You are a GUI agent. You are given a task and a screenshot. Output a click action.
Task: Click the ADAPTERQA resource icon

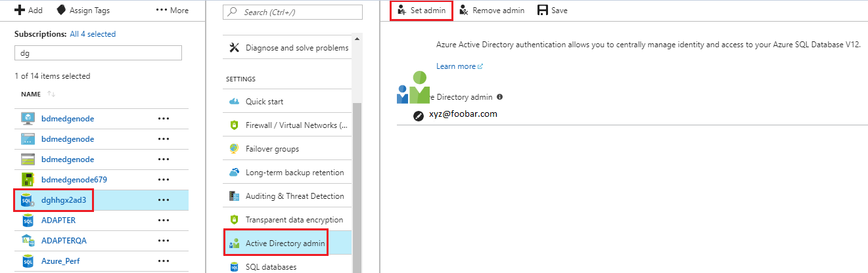pyautogui.click(x=28, y=241)
